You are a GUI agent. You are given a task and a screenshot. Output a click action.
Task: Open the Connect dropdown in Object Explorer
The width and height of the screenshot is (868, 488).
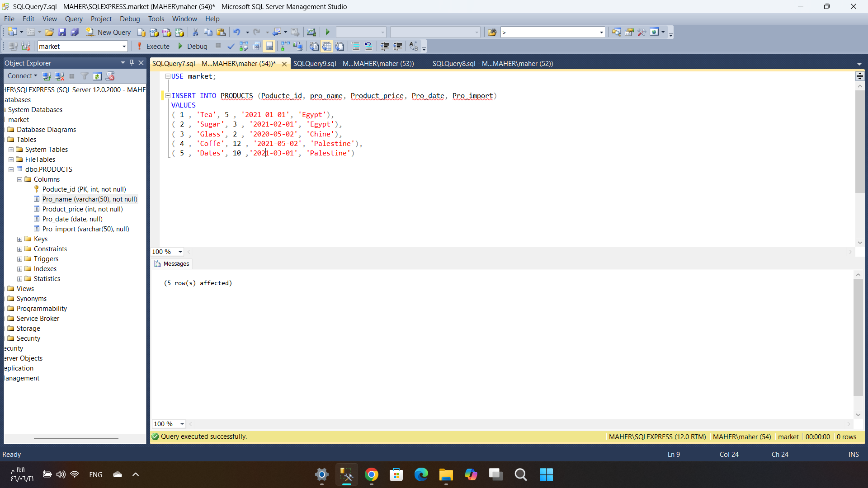click(22, 76)
